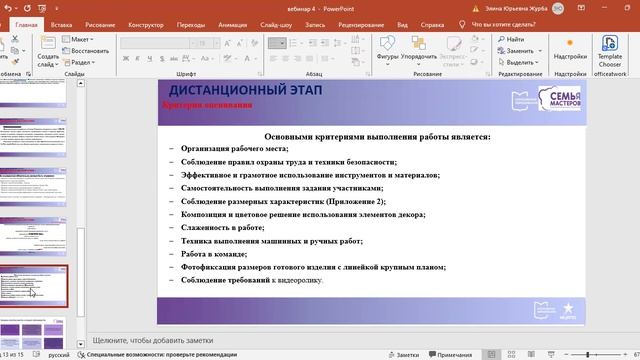The width and height of the screenshot is (640, 360).
Task: Open font color (A) dropdown
Action: click(x=249, y=59)
